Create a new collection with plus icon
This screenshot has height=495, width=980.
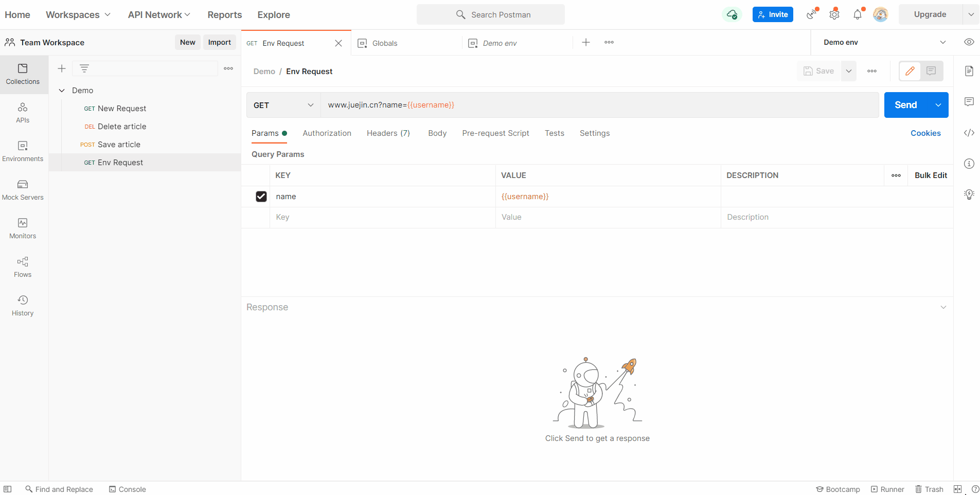coord(62,68)
